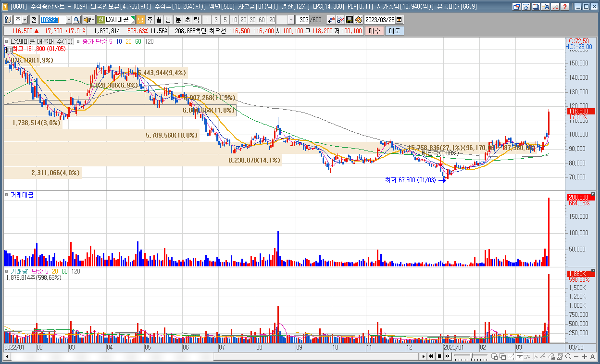Select the daily 일 period toggle
Image resolution: width=600 pixels, height=364 pixels.
(141, 20)
